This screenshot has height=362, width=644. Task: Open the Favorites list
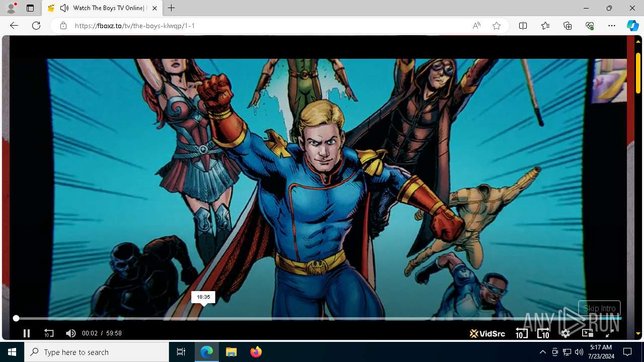(x=545, y=26)
